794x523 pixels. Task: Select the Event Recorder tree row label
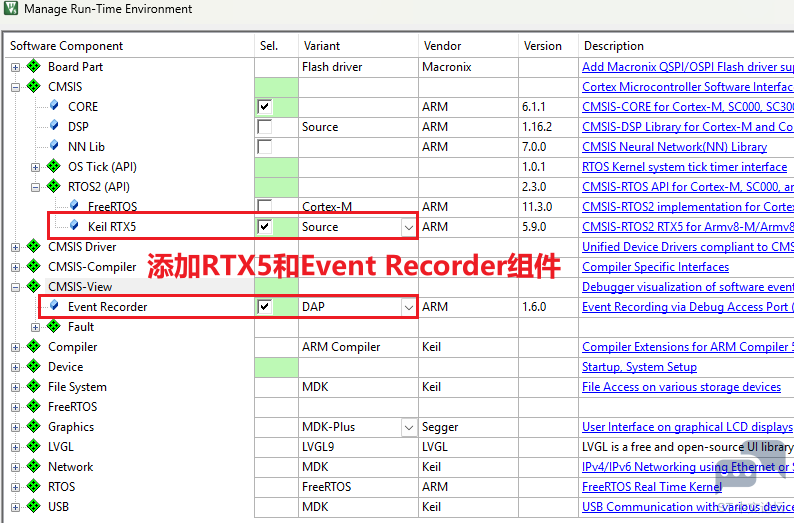107,307
